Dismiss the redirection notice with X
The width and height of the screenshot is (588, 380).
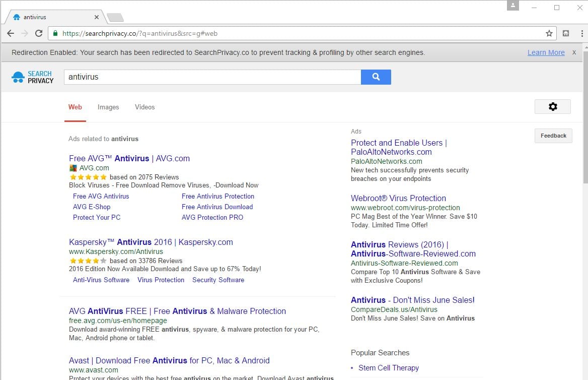click(x=574, y=52)
